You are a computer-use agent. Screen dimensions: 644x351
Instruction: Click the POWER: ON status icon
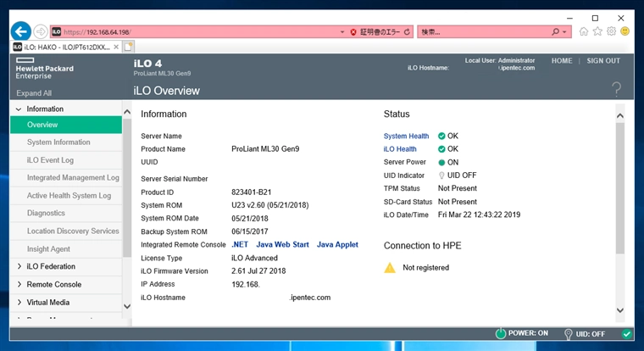click(x=500, y=333)
